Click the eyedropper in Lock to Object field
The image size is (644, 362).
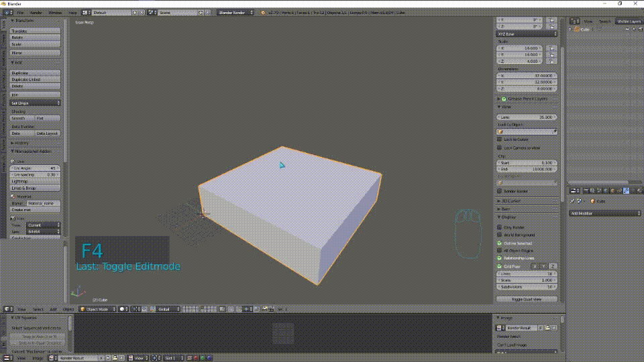coord(554,132)
